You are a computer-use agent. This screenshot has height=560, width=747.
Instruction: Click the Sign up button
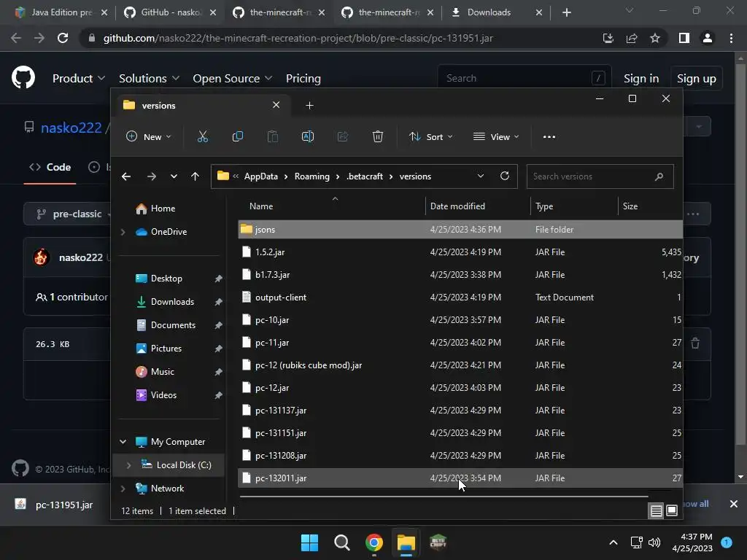[x=696, y=78]
